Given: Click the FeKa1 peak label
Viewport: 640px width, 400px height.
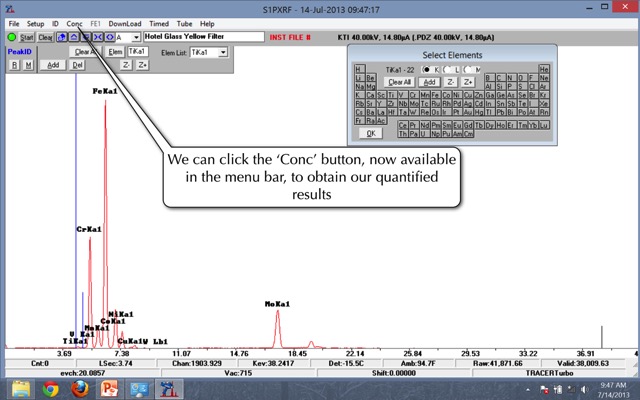Looking at the screenshot, I should [105, 91].
